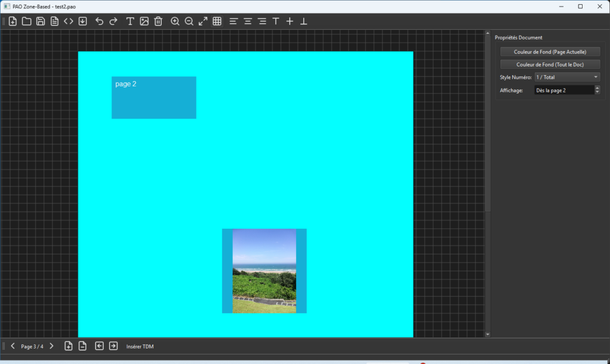
Task: Click the open folder icon
Action: (27, 21)
